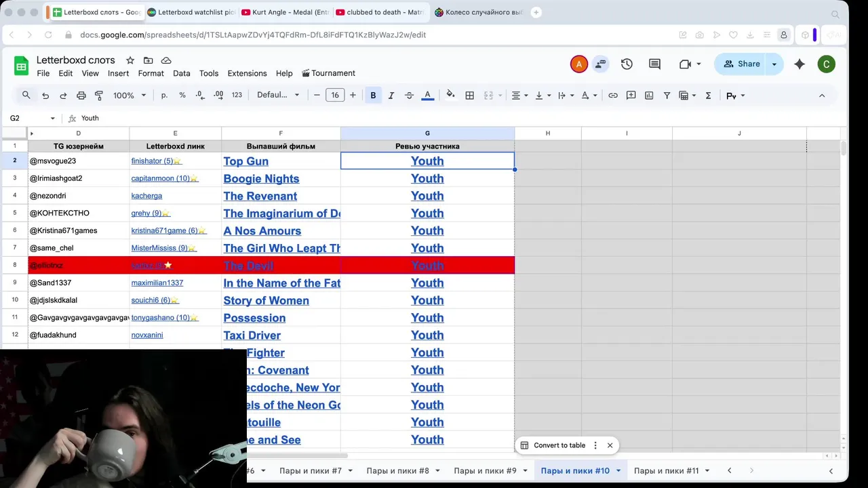The image size is (868, 488).
Task: Open the Borders tool
Action: click(x=469, y=96)
